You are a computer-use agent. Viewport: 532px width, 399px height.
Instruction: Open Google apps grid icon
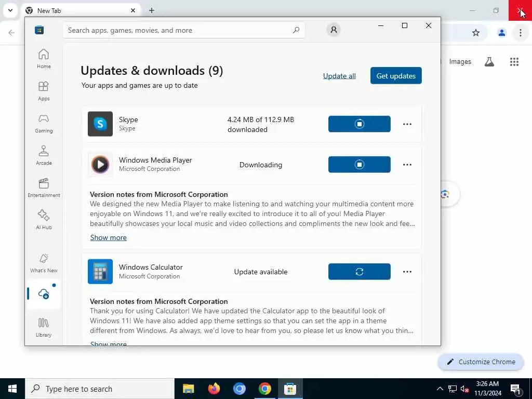click(514, 62)
